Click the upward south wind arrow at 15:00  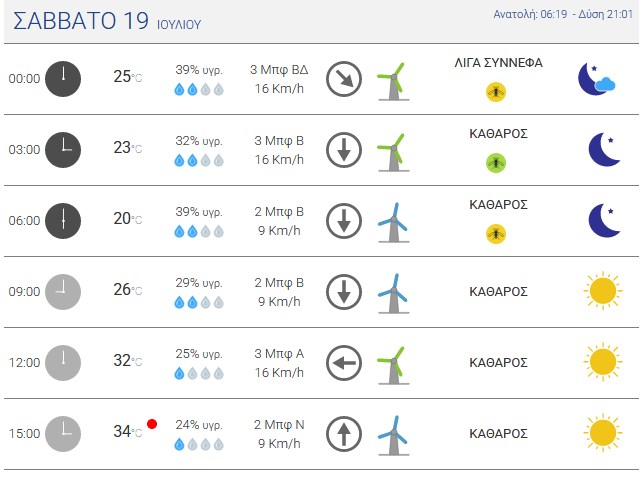click(344, 434)
